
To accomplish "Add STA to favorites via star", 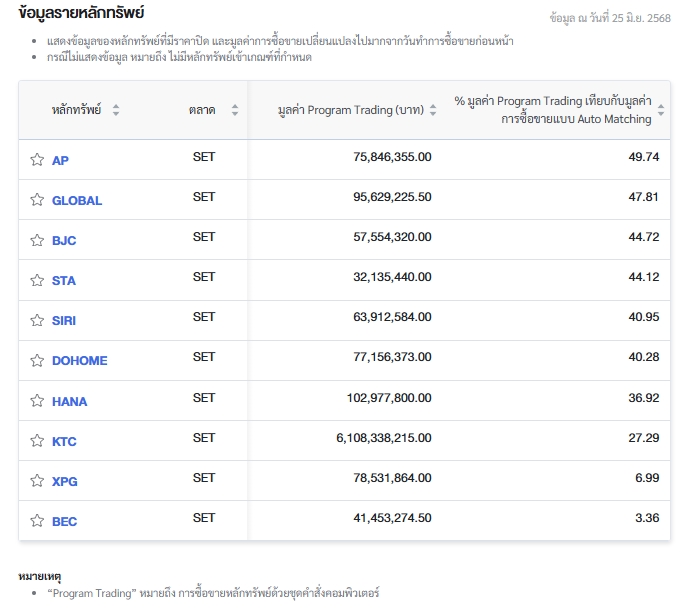I will pyautogui.click(x=37, y=280).
